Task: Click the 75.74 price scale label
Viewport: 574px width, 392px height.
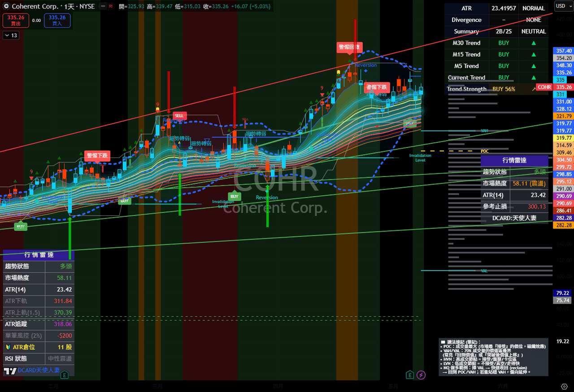Action: tap(563, 301)
